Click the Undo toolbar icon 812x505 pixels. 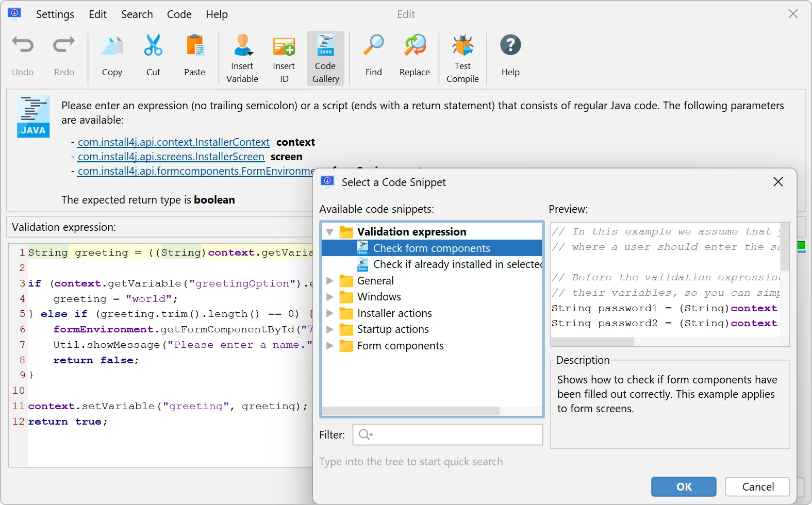tap(23, 46)
